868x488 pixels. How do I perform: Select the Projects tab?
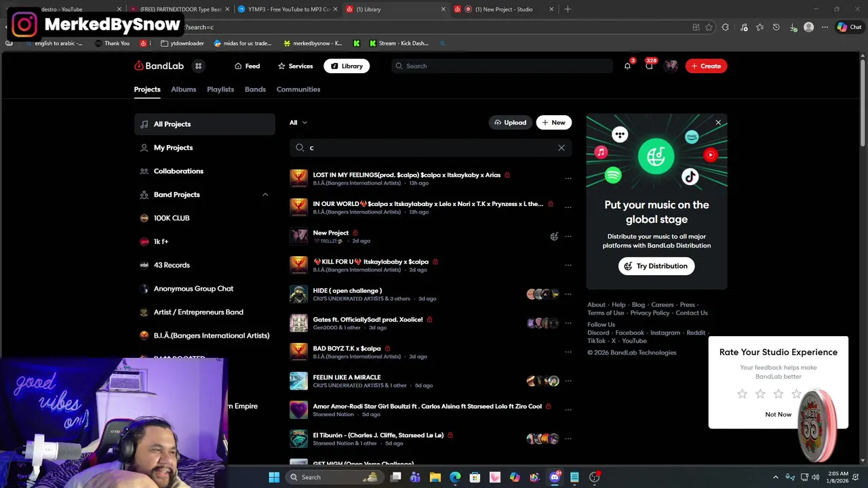[147, 89]
